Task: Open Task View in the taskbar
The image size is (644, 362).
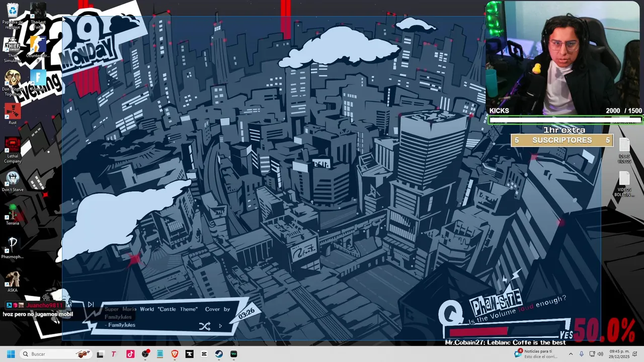Action: tap(100, 354)
